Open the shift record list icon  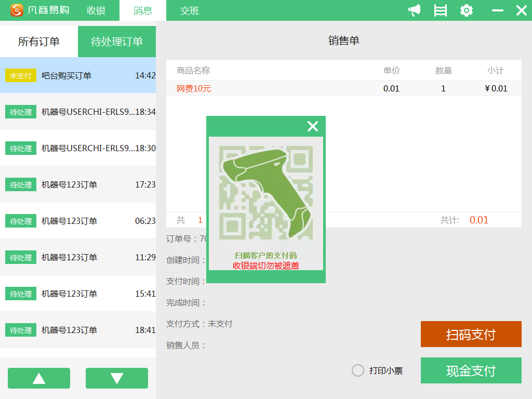click(x=441, y=10)
